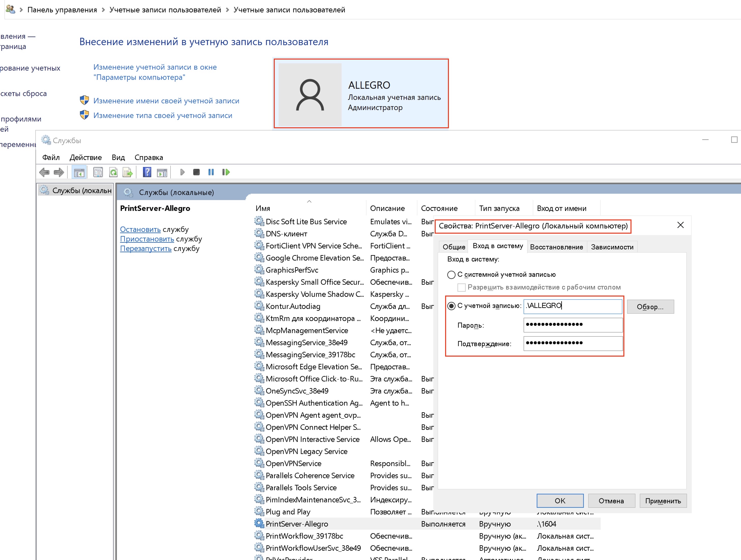Click the gear icon beside Plug and Play
The image size is (741, 560).
pyautogui.click(x=259, y=511)
